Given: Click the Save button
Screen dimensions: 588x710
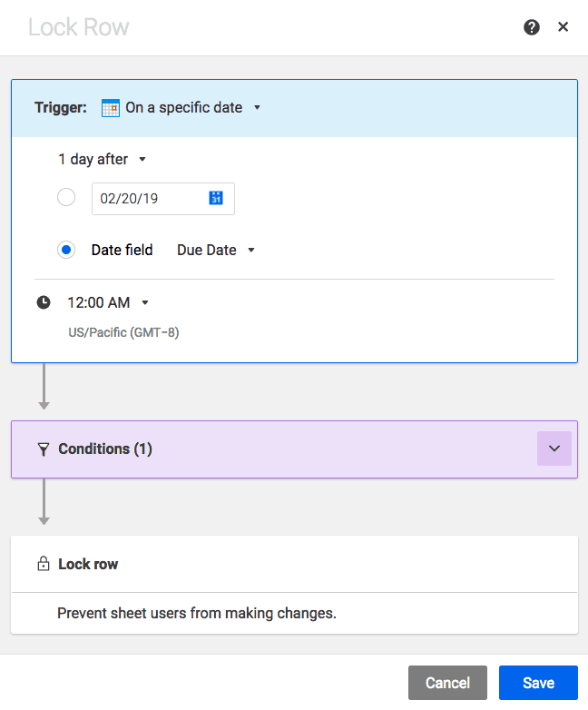Looking at the screenshot, I should (538, 683).
